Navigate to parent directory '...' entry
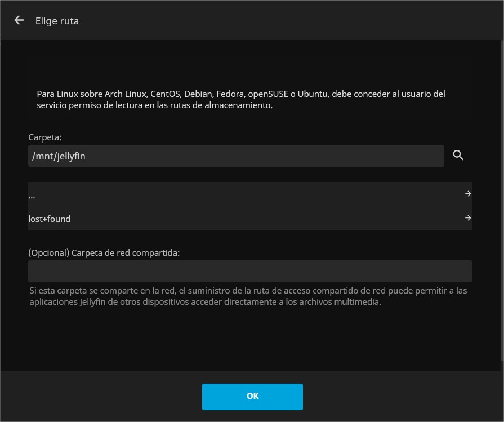The height and width of the screenshot is (422, 504). click(250, 194)
